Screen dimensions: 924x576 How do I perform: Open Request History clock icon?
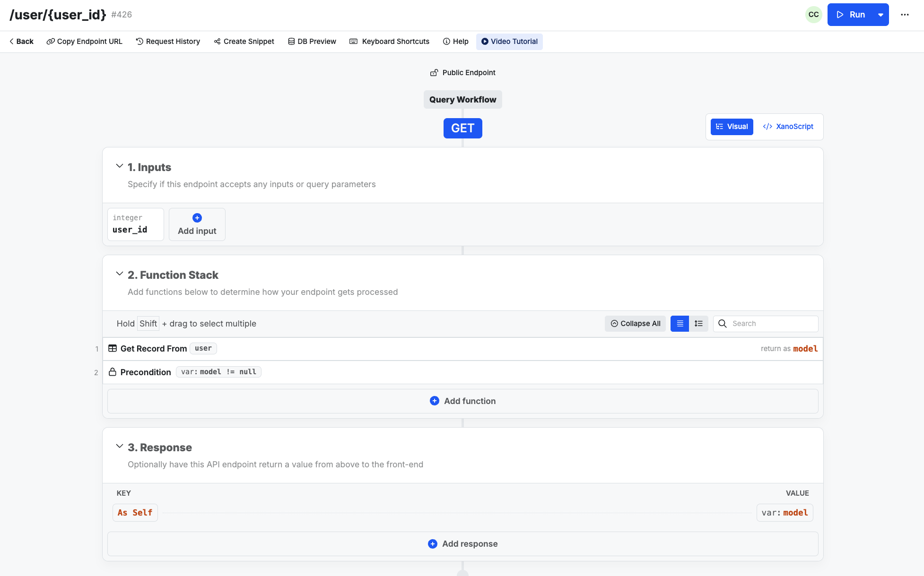(x=139, y=42)
